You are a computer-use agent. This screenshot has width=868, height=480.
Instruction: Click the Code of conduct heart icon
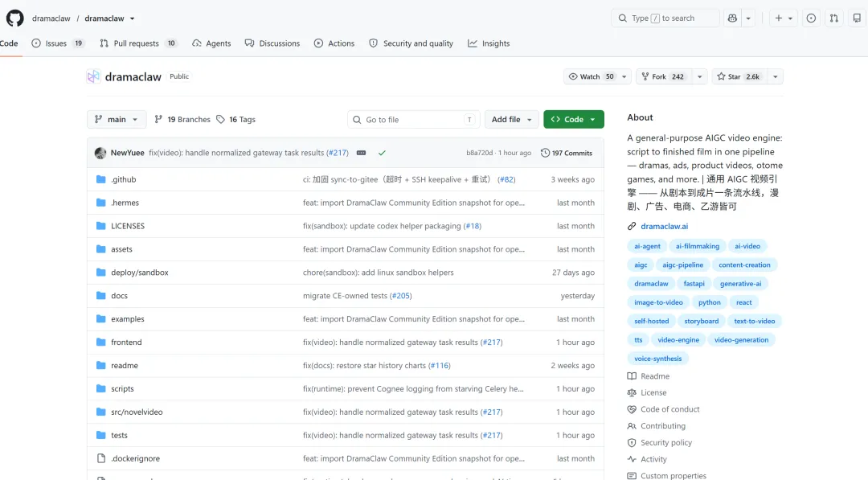click(x=632, y=409)
